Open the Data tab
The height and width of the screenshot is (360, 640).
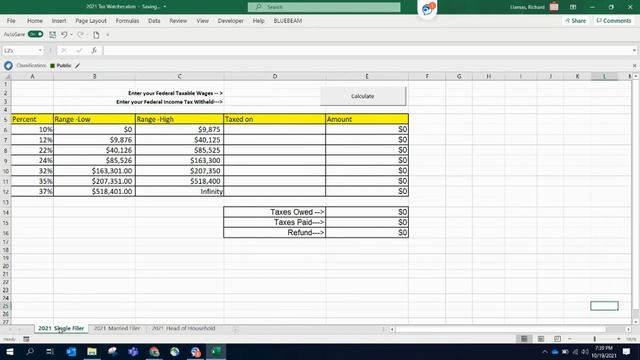[x=154, y=21]
